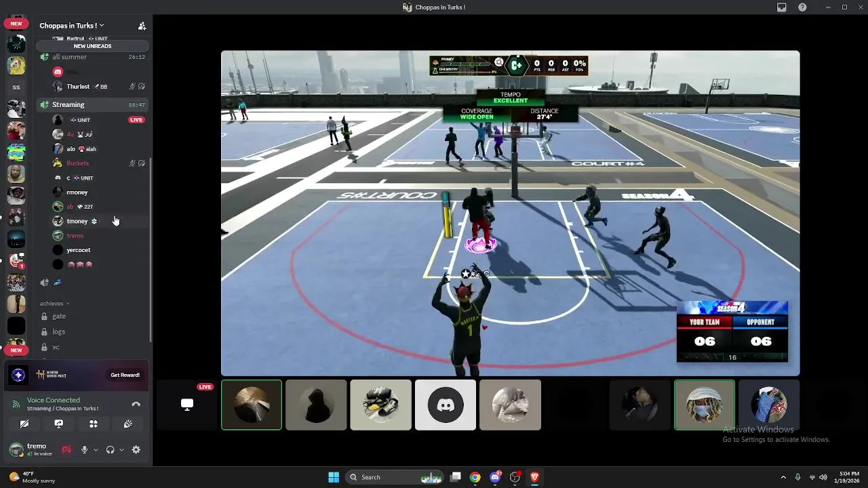This screenshot has width=868, height=488.
Task: Expand microphone input options arrow
Action: coord(96,449)
